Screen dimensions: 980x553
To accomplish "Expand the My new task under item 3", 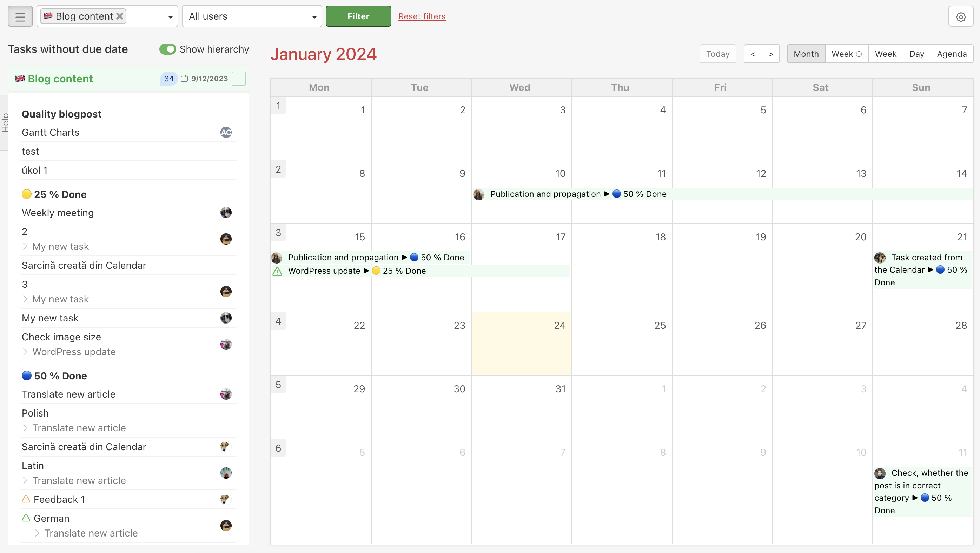I will pos(25,299).
